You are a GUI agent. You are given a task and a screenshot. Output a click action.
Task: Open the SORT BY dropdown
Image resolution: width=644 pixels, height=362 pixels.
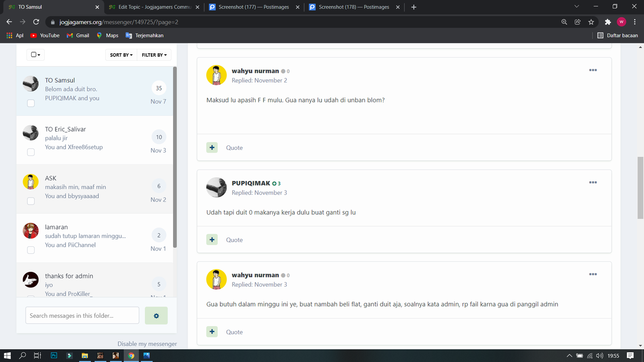tap(121, 55)
